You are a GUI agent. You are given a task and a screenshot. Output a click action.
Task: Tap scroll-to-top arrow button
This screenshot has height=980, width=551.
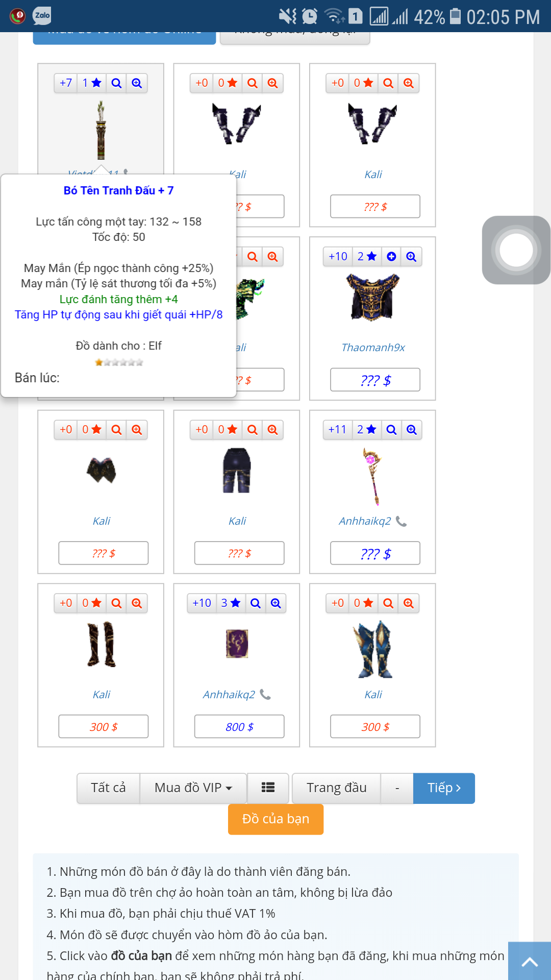pos(530,961)
